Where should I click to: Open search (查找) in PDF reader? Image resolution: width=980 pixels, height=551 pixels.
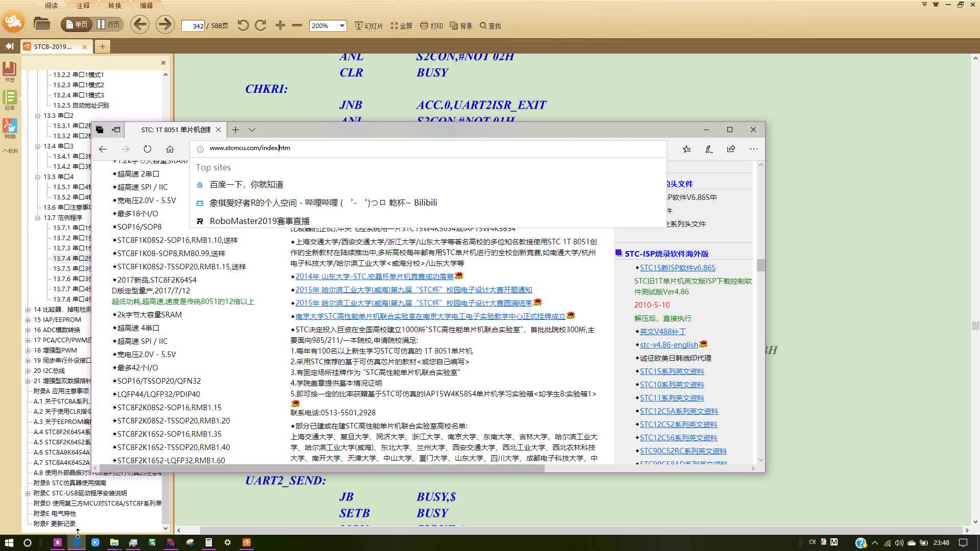click(491, 26)
